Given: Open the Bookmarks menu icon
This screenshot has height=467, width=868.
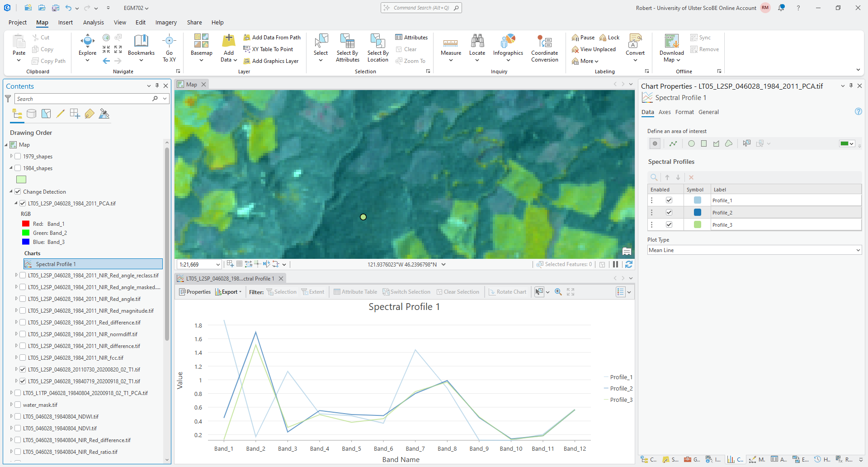Looking at the screenshot, I should [141, 42].
